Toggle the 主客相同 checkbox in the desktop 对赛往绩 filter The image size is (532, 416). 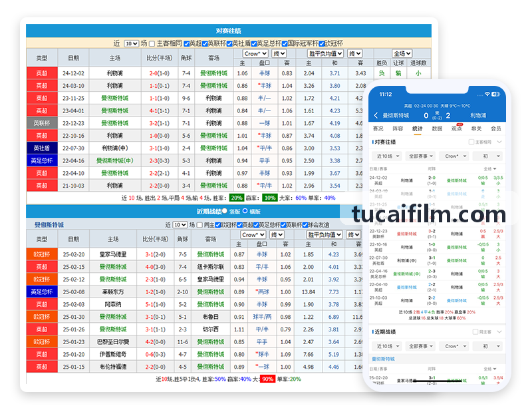tap(152, 44)
